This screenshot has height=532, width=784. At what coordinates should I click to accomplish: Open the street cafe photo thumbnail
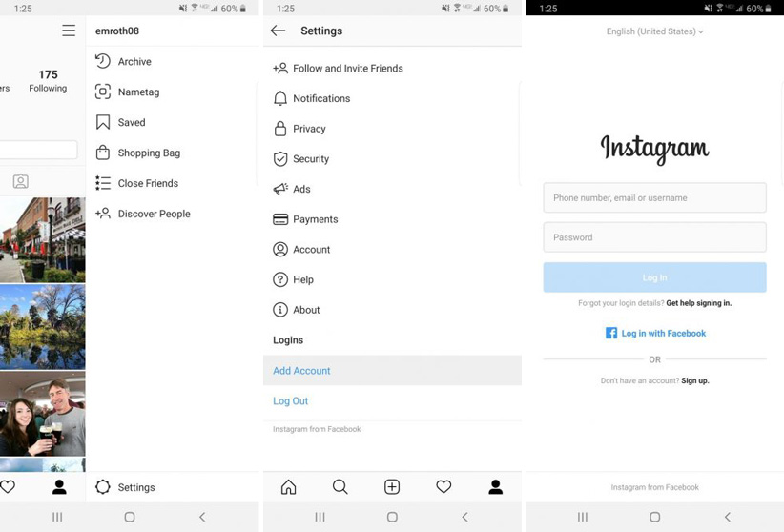pyautogui.click(x=43, y=240)
